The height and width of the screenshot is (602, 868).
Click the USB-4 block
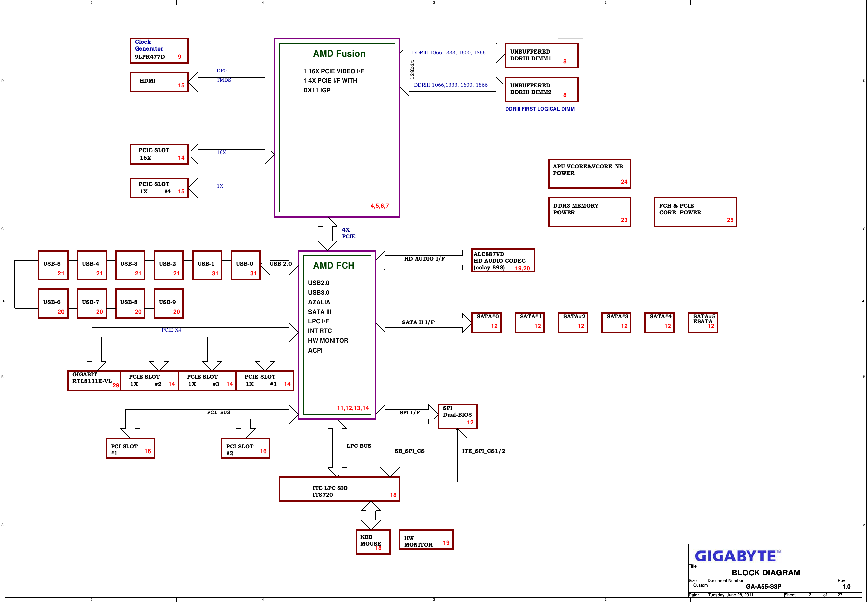coord(92,265)
